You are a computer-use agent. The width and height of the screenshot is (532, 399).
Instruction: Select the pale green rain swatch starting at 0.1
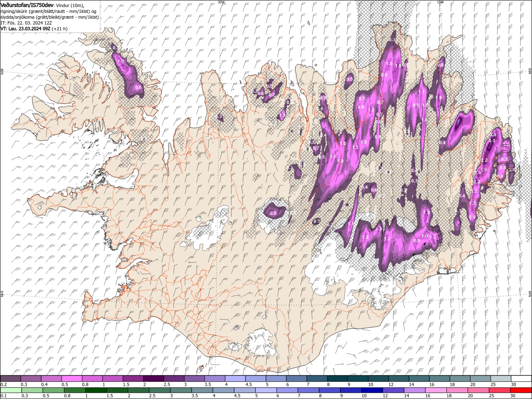(11, 390)
